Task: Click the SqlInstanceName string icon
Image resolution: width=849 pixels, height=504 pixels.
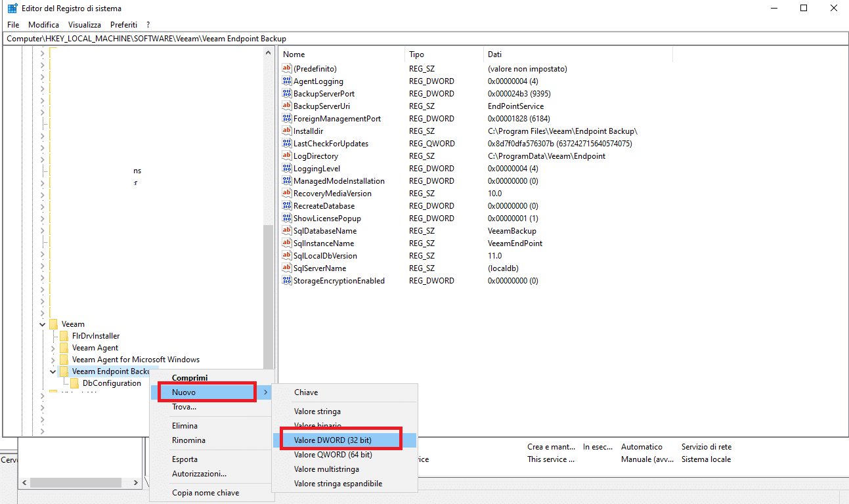Action: (286, 243)
